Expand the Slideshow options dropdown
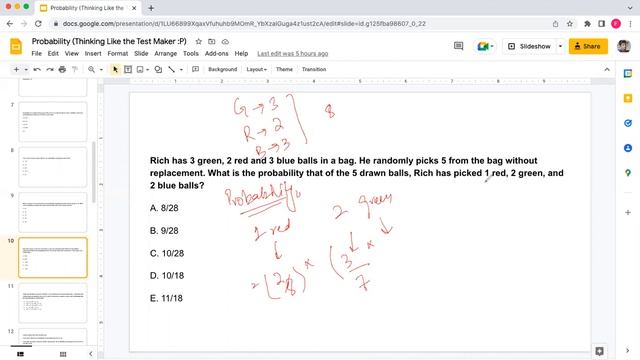Viewport: 640px width, 360px height. pos(560,46)
